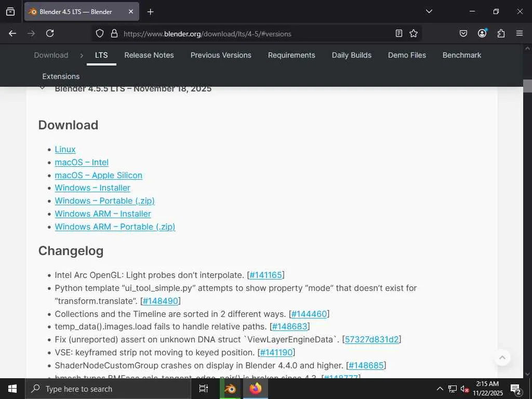Go to the Download breadcrumb
The width and height of the screenshot is (532, 399).
[x=51, y=55]
